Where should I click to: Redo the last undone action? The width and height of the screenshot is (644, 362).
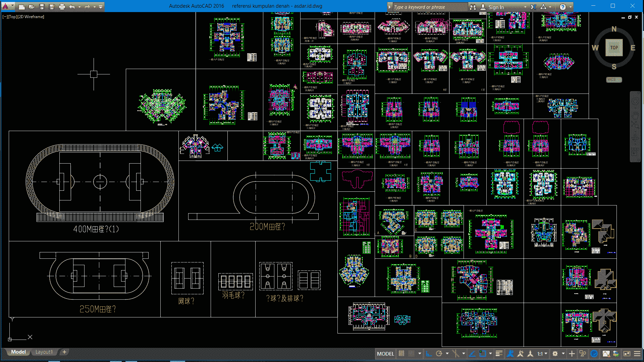[87, 7]
